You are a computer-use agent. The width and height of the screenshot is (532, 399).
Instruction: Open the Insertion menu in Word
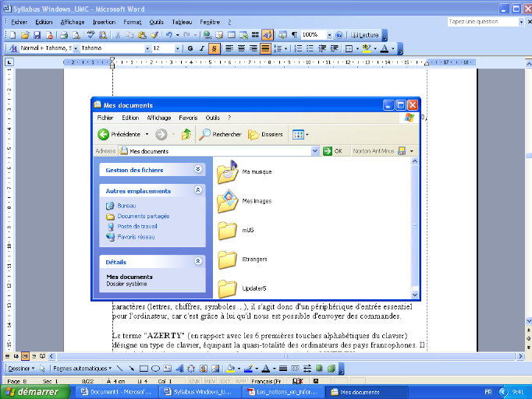click(104, 23)
